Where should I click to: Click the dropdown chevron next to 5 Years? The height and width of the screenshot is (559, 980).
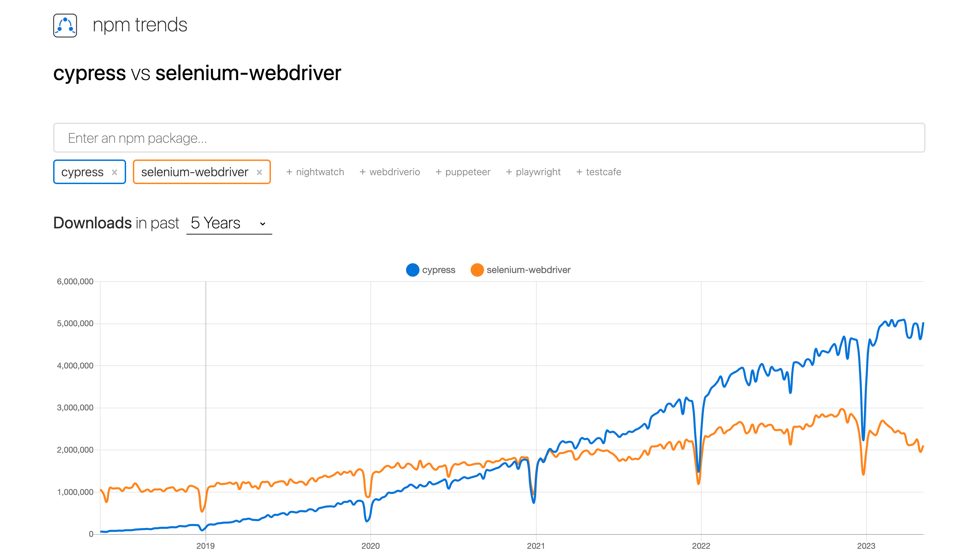tap(262, 224)
